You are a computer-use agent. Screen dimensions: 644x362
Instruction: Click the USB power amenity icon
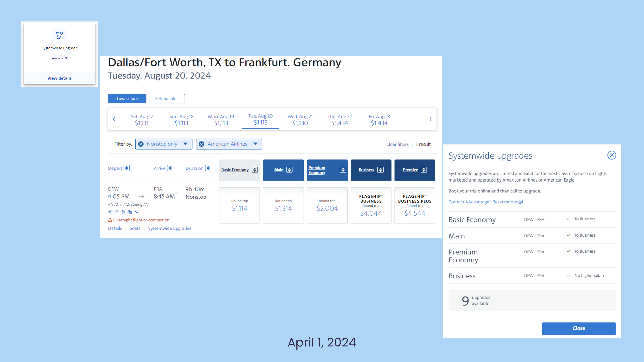click(x=123, y=212)
